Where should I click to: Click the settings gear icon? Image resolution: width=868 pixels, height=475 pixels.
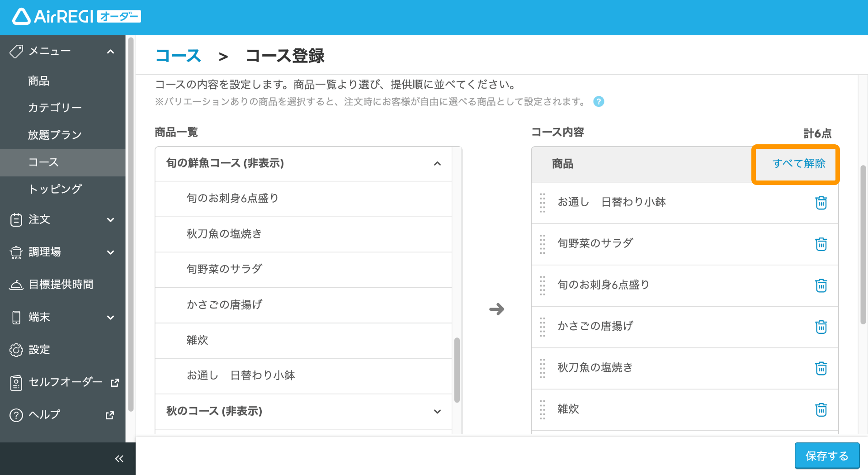16,350
